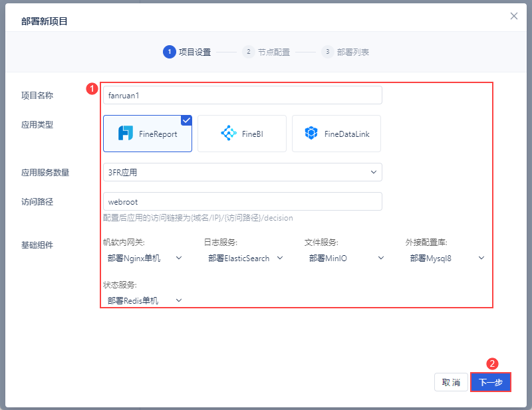Click the 外接配置库 label
The width and height of the screenshot is (532, 410).
coord(426,243)
